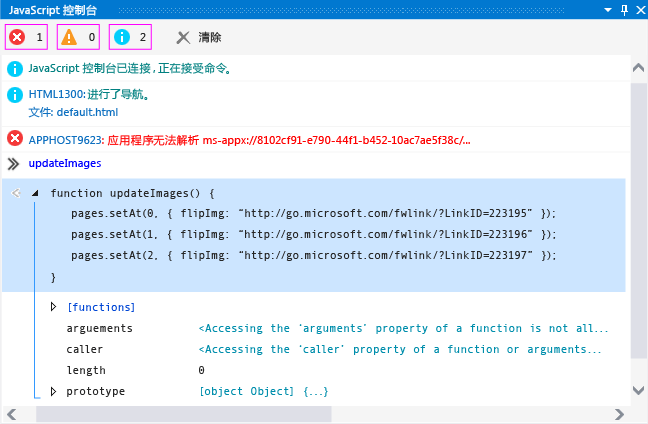Select the arguements property row
The height and width of the screenshot is (424, 648).
337,328
